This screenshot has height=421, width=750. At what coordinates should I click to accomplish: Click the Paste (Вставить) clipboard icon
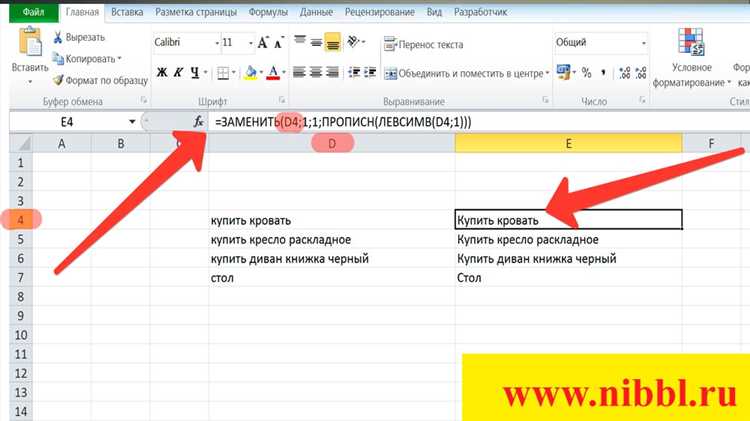[30, 42]
